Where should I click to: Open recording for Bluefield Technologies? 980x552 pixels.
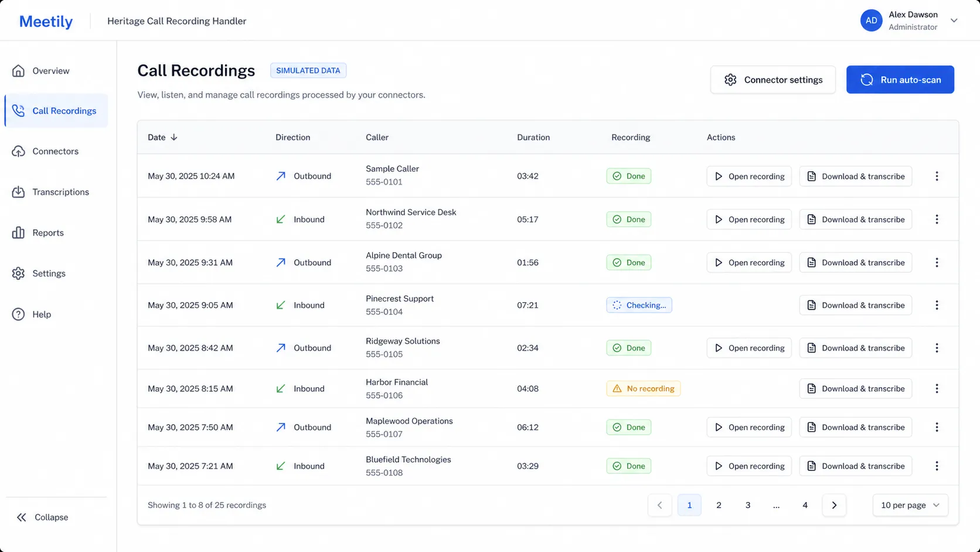coord(748,466)
